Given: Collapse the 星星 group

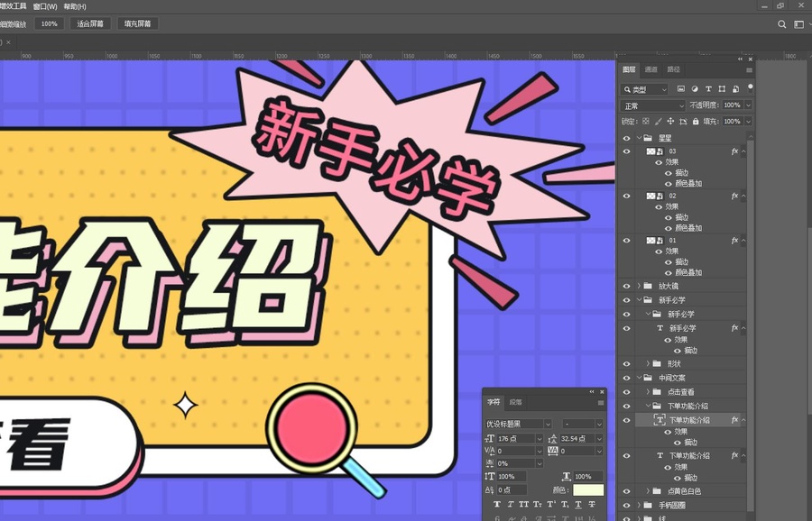Looking at the screenshot, I should click(x=639, y=138).
